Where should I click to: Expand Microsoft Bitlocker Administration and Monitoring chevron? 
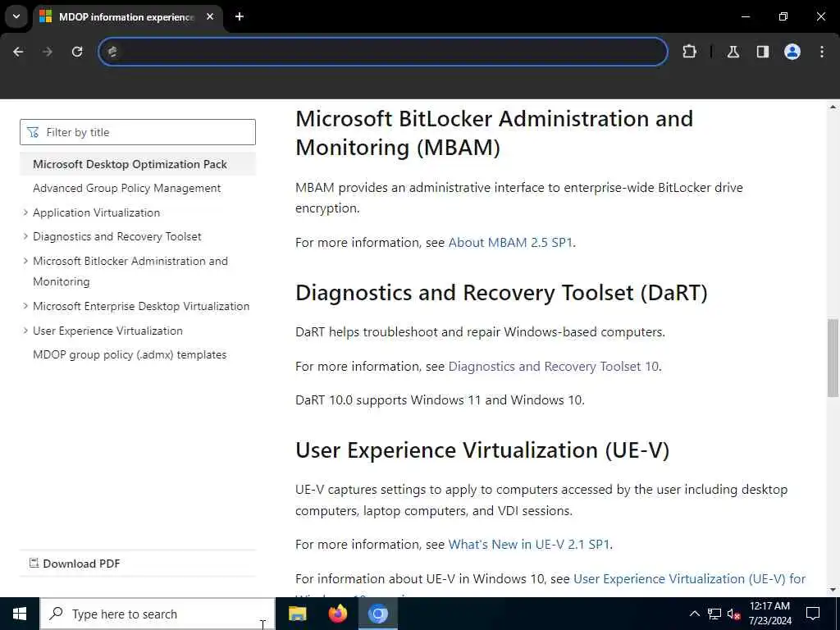tap(25, 261)
